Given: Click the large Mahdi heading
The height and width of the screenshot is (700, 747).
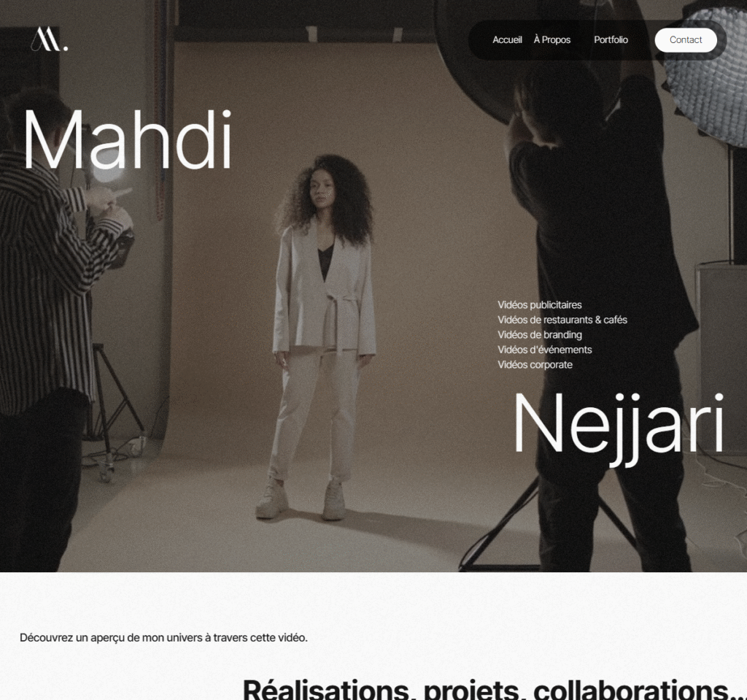Looking at the screenshot, I should coord(128,139).
